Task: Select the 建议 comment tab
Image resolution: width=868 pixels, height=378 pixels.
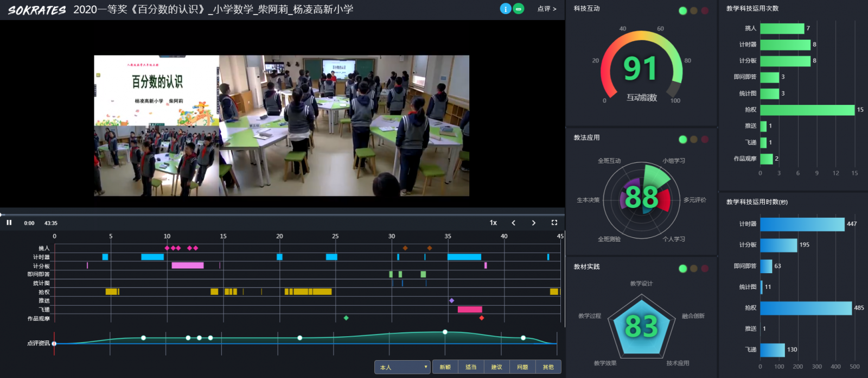Action: coord(496,367)
